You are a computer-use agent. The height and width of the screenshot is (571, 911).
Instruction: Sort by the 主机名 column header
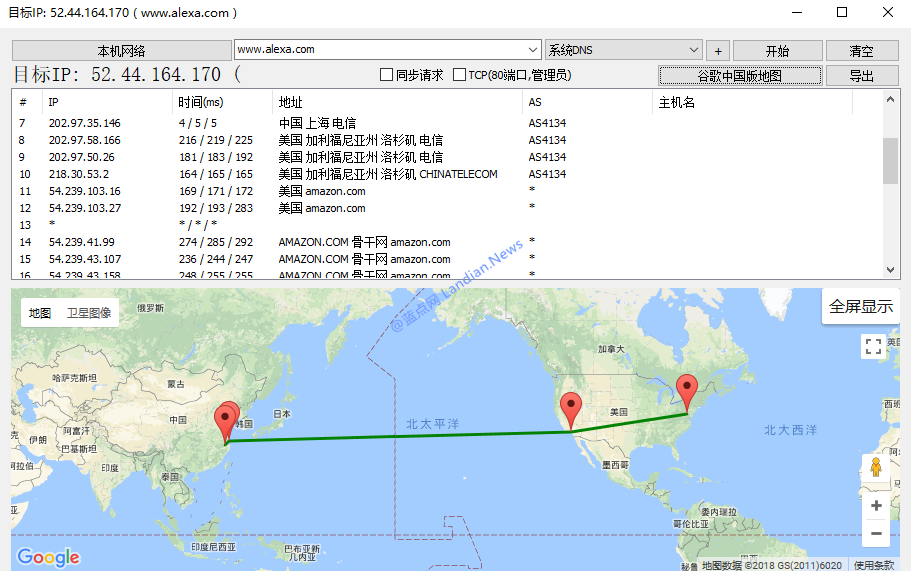tap(752, 102)
